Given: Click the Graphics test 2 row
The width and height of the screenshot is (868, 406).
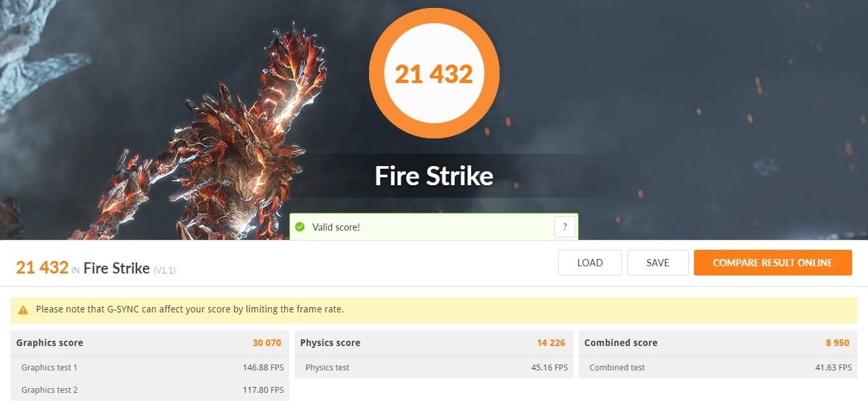Looking at the screenshot, I should [x=148, y=390].
